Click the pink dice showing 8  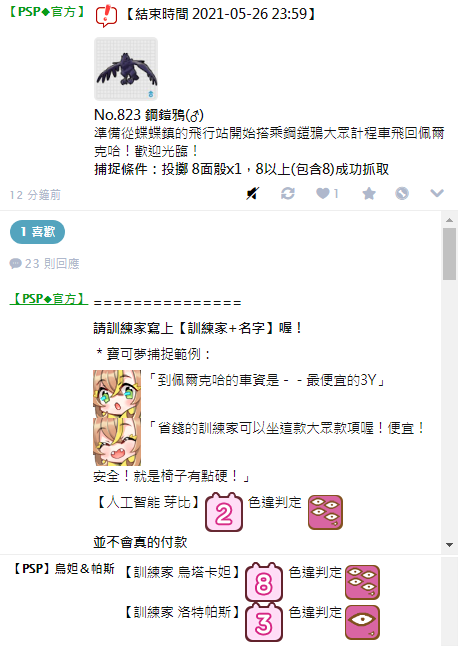point(264,582)
